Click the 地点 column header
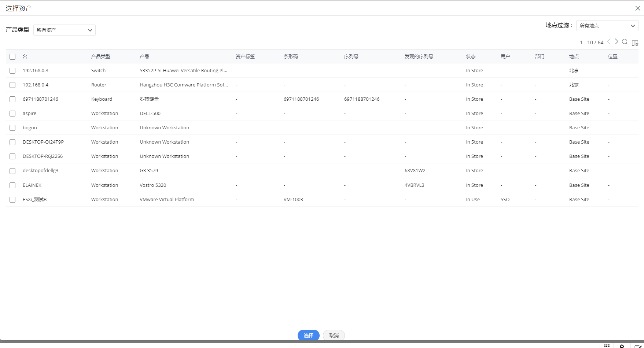The image size is (644, 348). pyautogui.click(x=574, y=56)
